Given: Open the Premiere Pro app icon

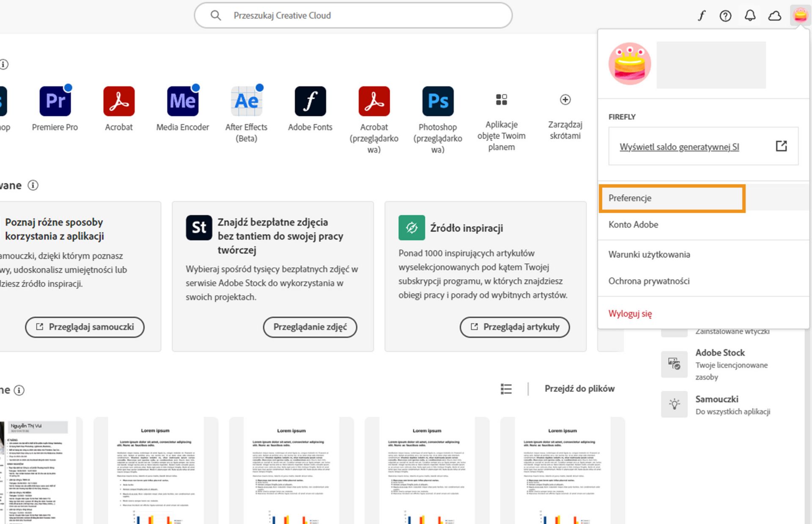Looking at the screenshot, I should (x=55, y=101).
